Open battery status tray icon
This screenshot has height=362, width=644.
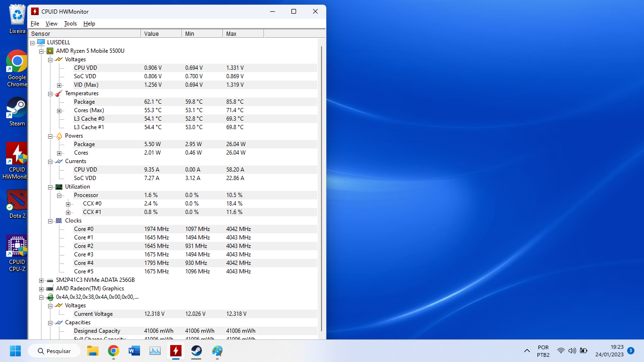pyautogui.click(x=584, y=351)
